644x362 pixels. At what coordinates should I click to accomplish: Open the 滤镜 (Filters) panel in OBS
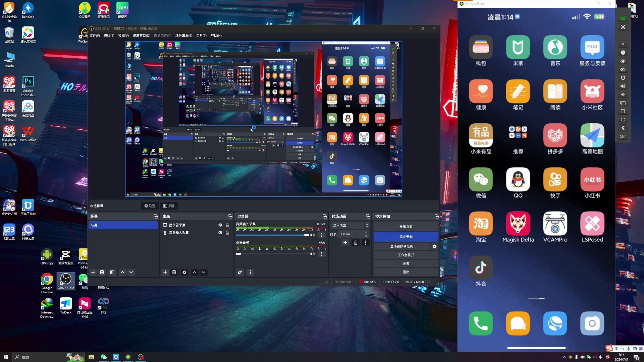click(169, 206)
